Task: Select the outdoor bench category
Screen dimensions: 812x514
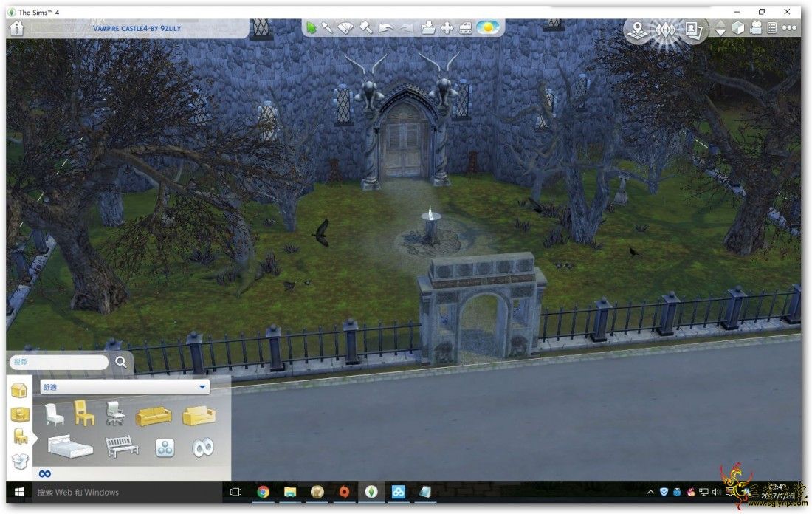Action: [122, 447]
